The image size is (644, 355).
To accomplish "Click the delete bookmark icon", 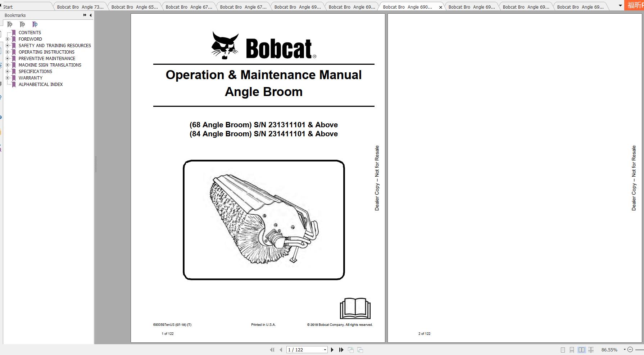I will pos(9,24).
